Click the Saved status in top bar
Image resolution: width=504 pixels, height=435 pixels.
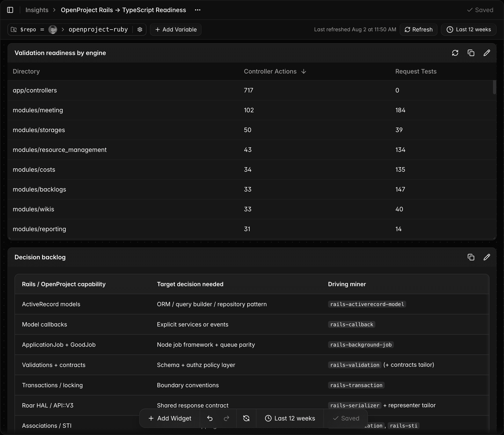480,10
